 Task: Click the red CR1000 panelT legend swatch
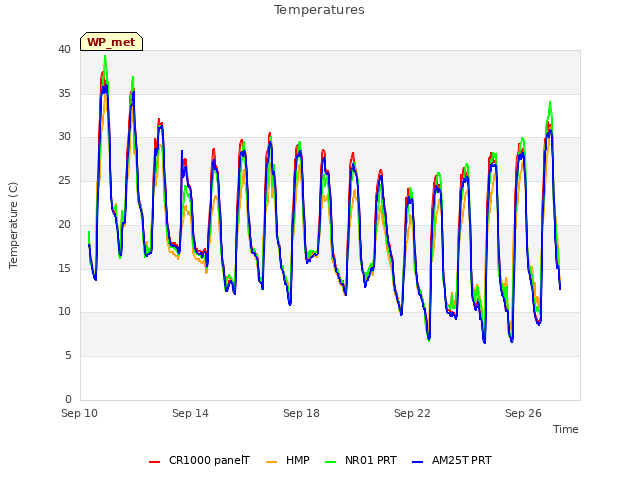pos(154,461)
